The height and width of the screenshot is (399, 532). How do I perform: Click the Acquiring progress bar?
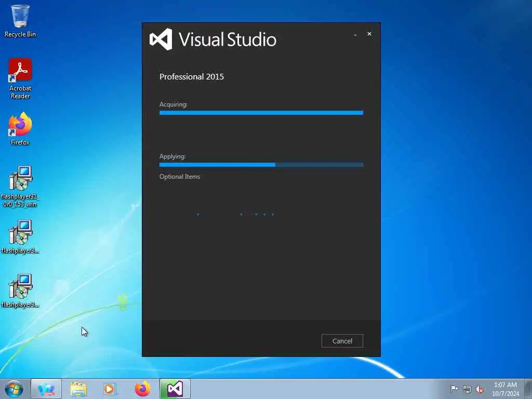[x=261, y=113]
